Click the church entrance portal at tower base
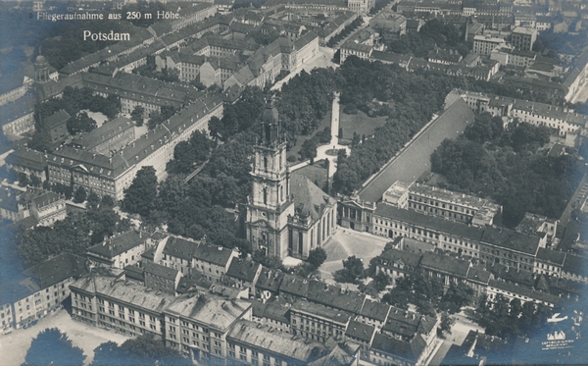The height and width of the screenshot is (366, 588). pyautogui.click(x=264, y=239)
